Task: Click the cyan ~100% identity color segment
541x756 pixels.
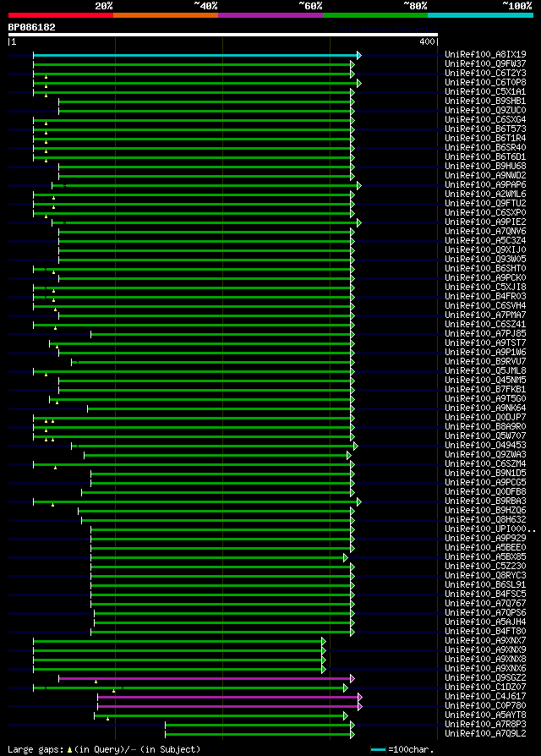Action: [x=480, y=15]
